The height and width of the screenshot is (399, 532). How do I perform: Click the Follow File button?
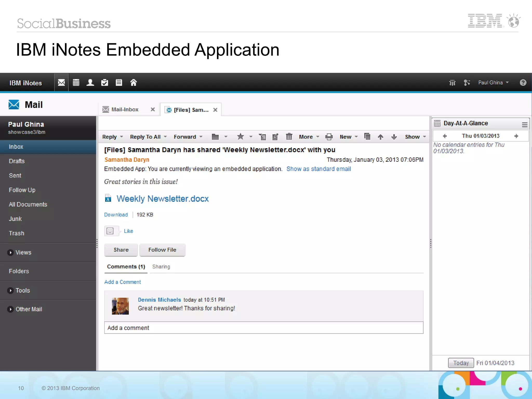(162, 250)
